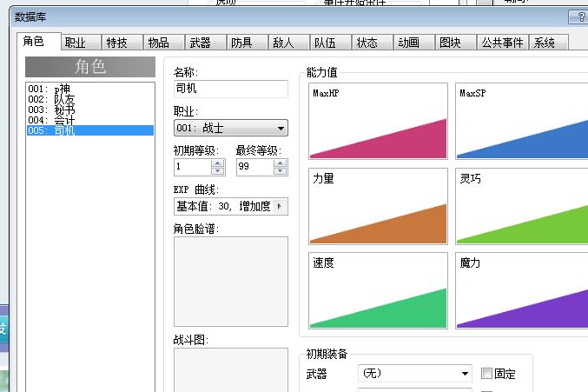Click the EXP 曲线 field showing 基本值: 30
Image resolution: width=588 pixels, height=392 pixels.
click(231, 206)
